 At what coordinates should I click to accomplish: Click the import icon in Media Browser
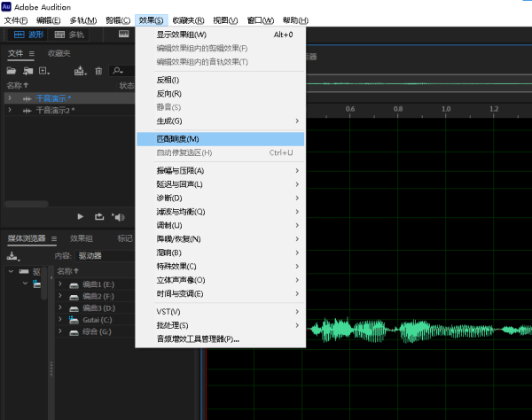(12, 255)
